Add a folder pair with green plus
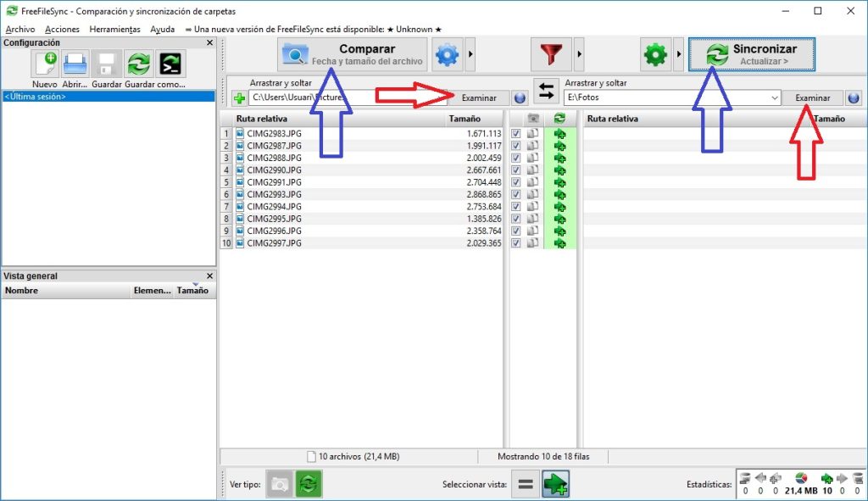 pos(239,98)
